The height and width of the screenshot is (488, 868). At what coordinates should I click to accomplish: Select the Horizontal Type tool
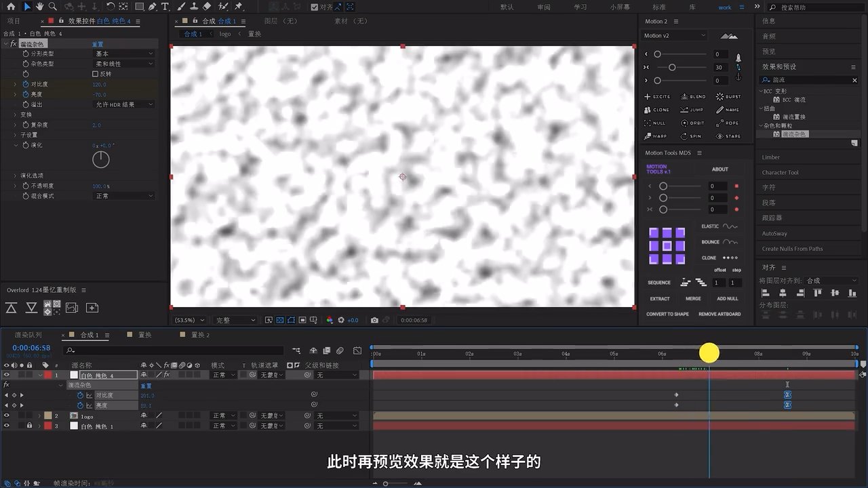point(165,7)
